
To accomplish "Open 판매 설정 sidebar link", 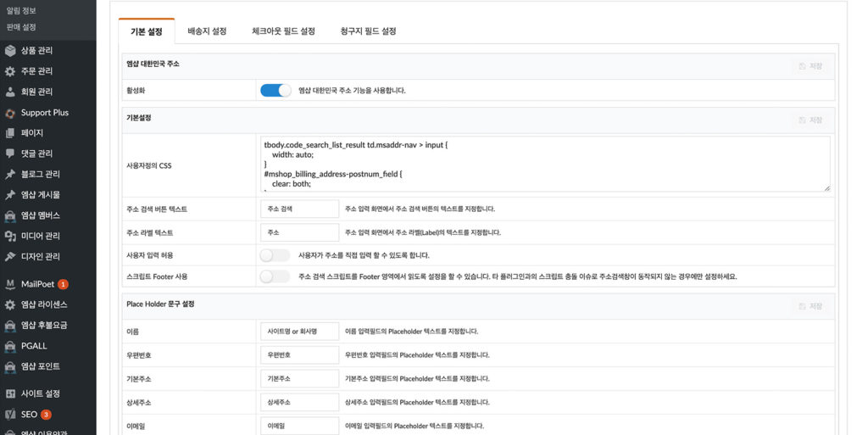I will coord(21,27).
